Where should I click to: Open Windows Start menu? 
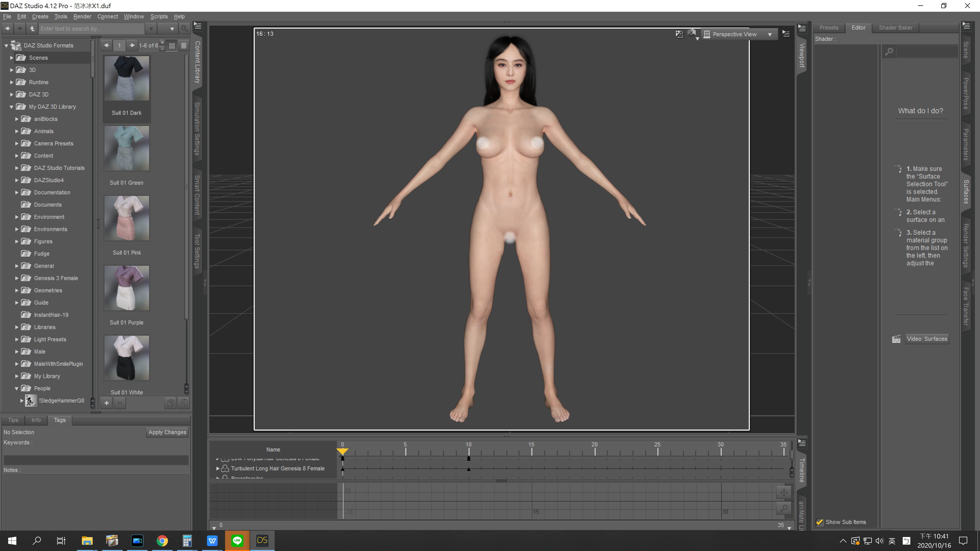(12, 540)
